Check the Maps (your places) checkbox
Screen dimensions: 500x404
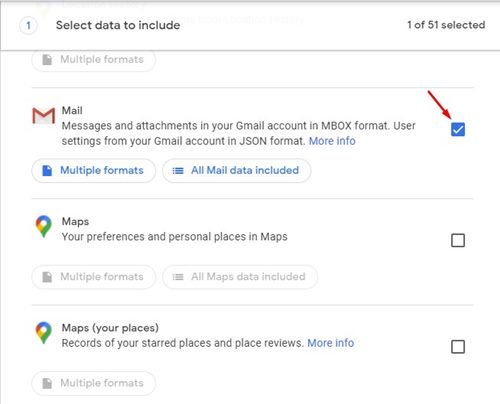pyautogui.click(x=458, y=347)
